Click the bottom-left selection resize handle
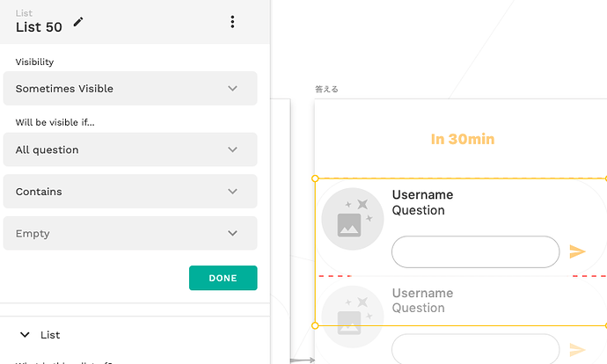The width and height of the screenshot is (607, 364). click(315, 325)
